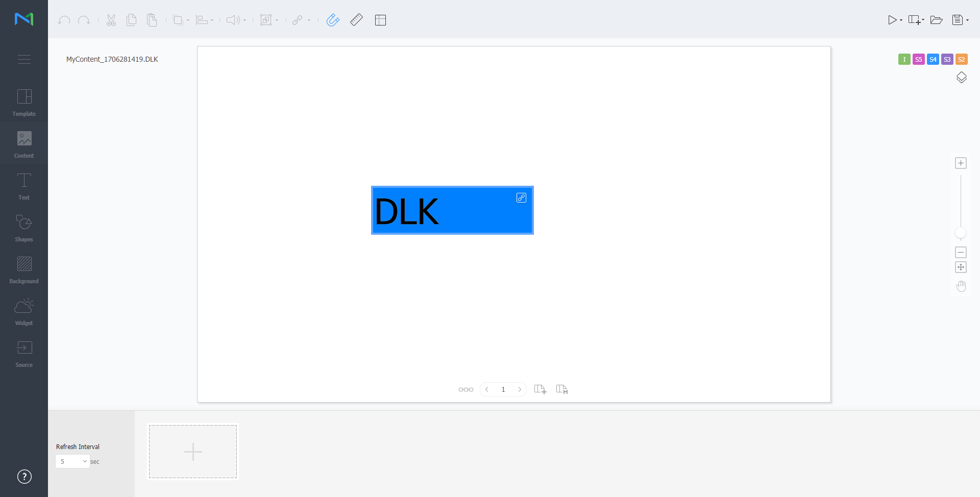Select the green I badge
The image size is (980, 497).
pos(904,60)
